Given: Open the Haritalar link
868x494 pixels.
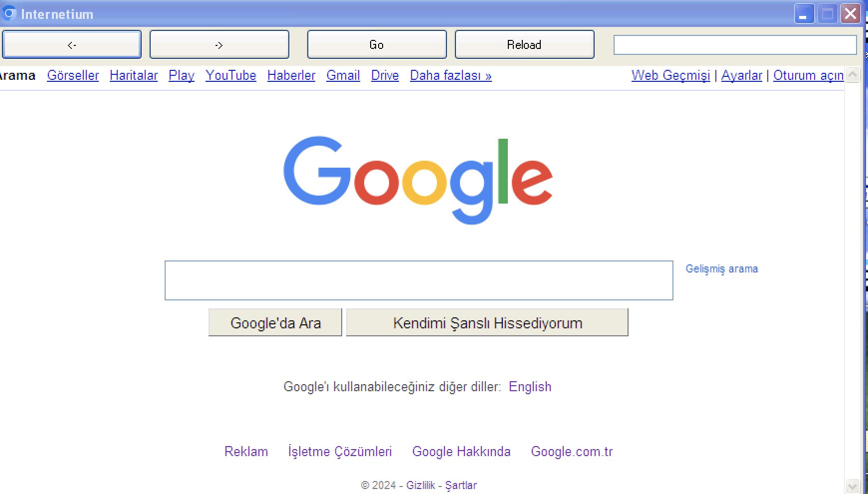Looking at the screenshot, I should click(x=134, y=75).
